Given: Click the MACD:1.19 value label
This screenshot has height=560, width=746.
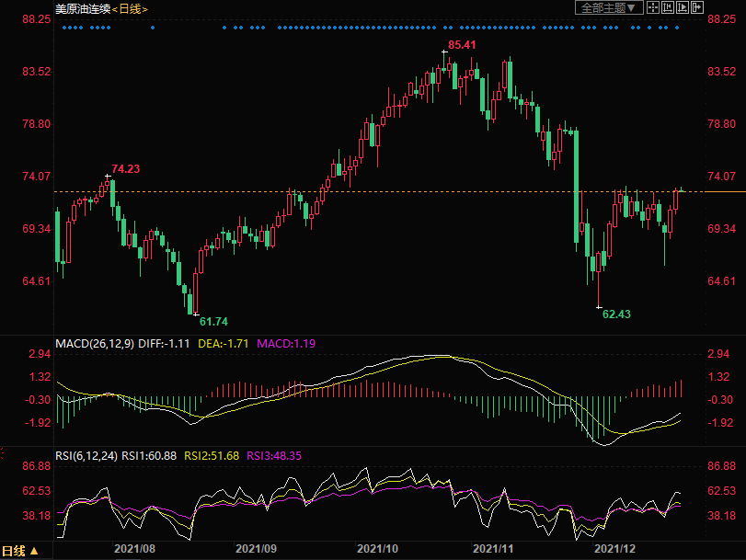Looking at the screenshot, I should 285,343.
